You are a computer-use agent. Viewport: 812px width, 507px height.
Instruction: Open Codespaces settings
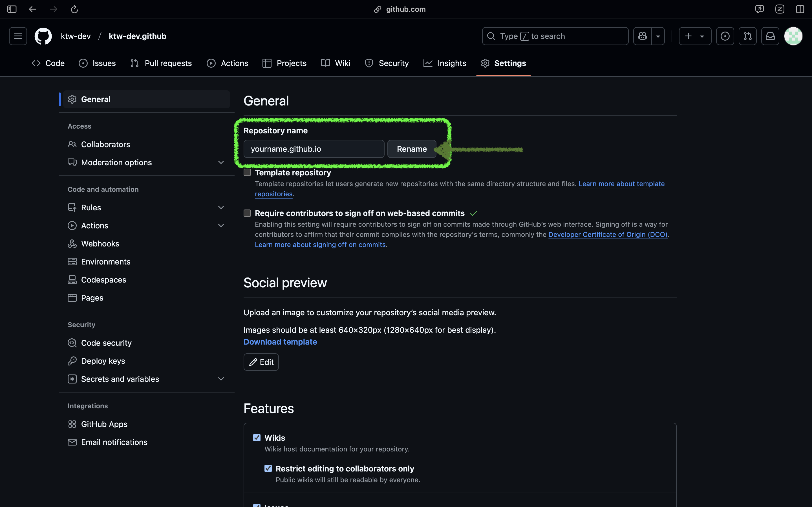point(147,280)
